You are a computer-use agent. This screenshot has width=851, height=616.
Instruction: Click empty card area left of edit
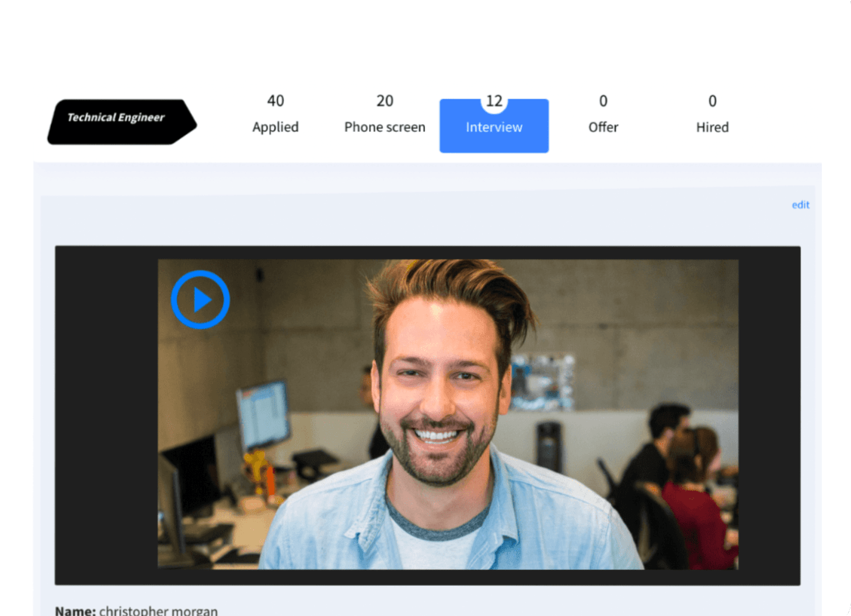[x=409, y=219]
